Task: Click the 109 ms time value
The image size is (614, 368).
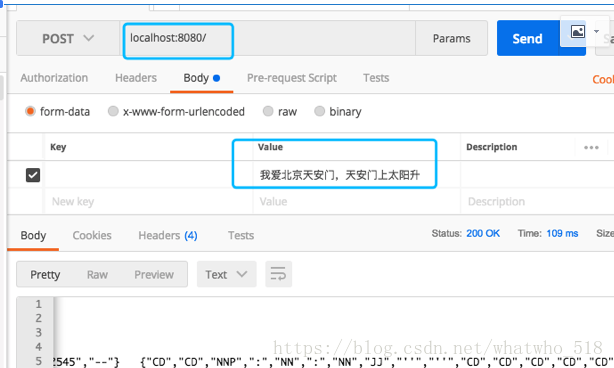Action: click(x=562, y=233)
